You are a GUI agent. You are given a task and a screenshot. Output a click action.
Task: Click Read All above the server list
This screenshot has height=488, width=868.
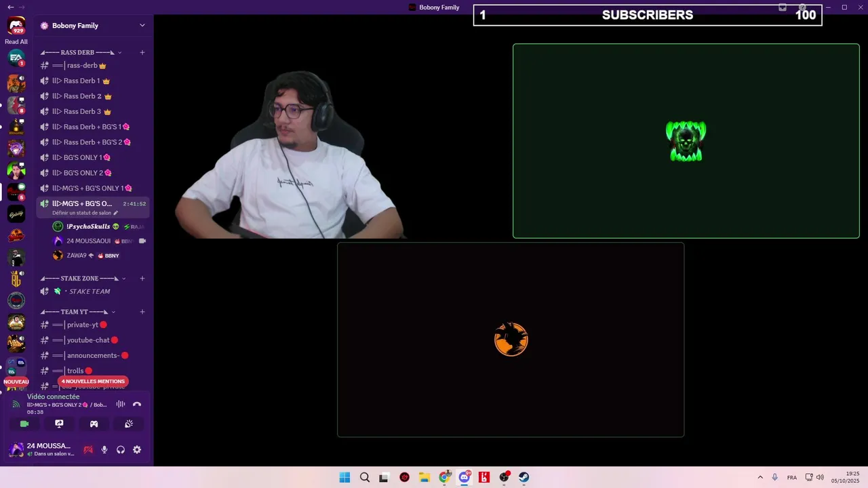click(16, 42)
